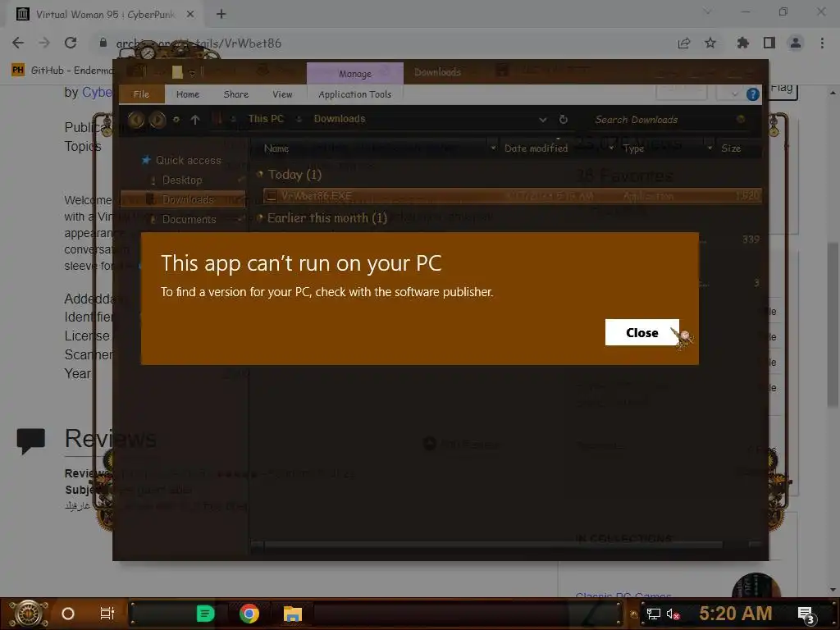Click Downloads in the address path
Viewport: 840px width, 630px height.
339,119
